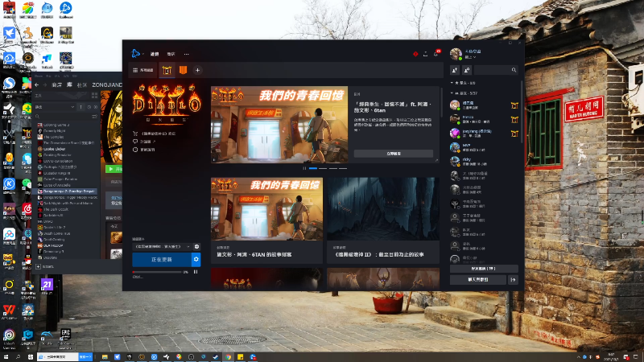Focus the Steam library search box

click(x=63, y=117)
